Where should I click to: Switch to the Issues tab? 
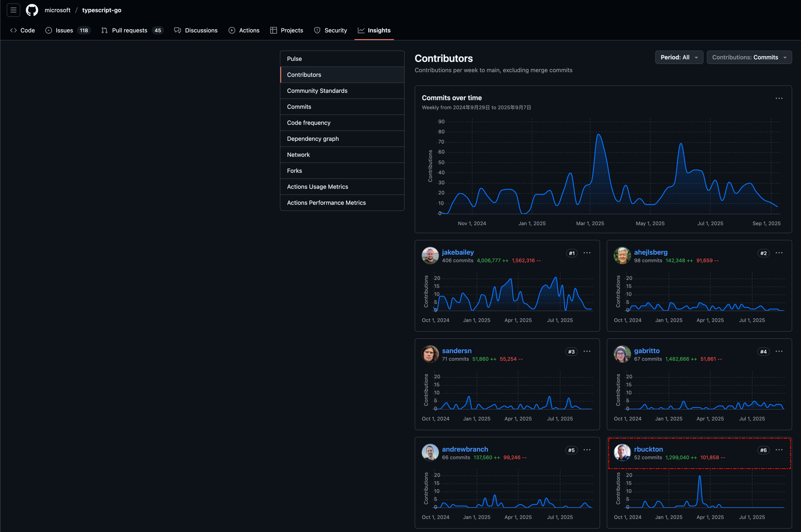[x=68, y=30]
